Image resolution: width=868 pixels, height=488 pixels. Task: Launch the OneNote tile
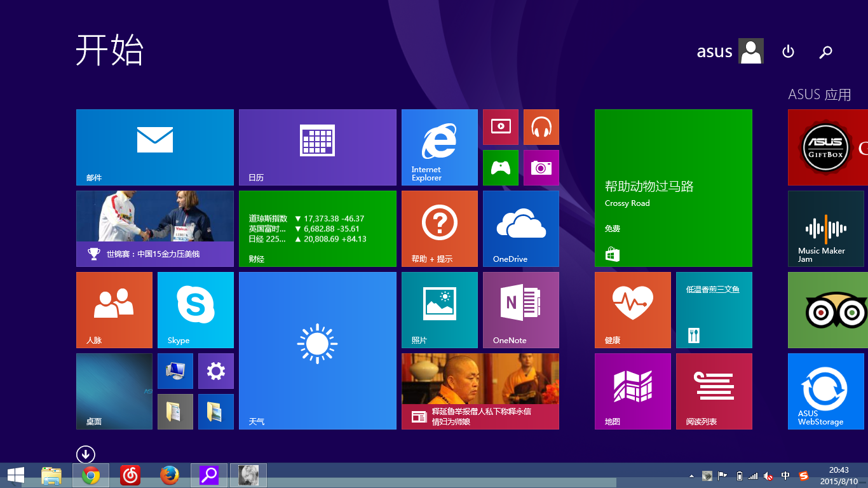(521, 310)
